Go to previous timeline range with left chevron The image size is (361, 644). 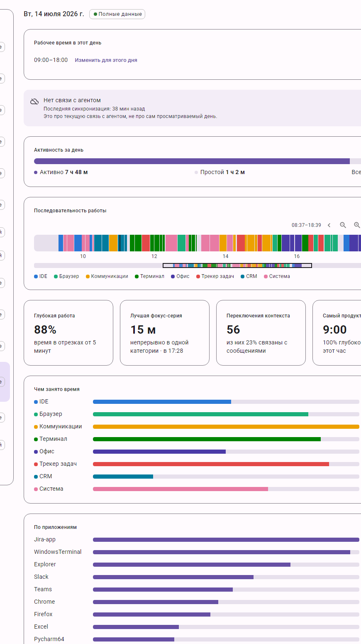329,225
